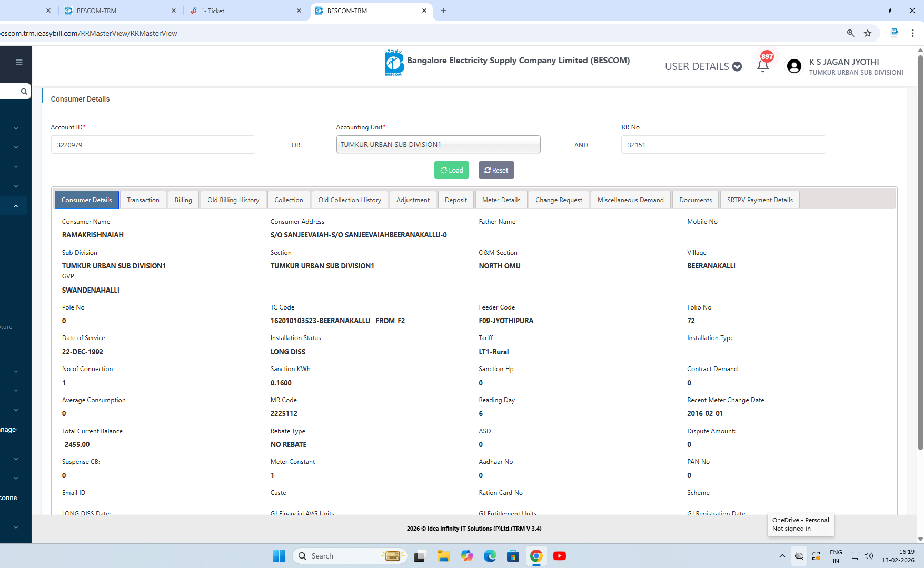Screen dimensions: 924x568
Task: Switch to the Transaction tab
Action: [143, 200]
